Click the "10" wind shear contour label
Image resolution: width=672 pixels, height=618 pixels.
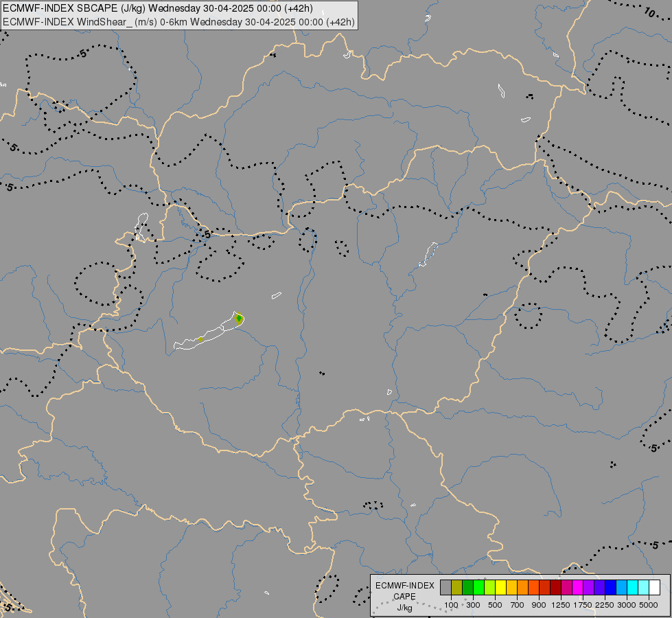[x=650, y=13]
